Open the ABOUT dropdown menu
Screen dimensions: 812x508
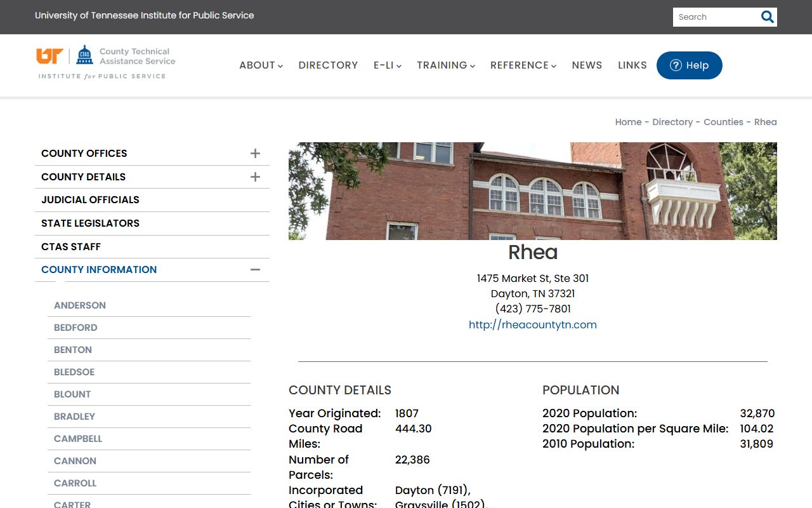(x=261, y=65)
